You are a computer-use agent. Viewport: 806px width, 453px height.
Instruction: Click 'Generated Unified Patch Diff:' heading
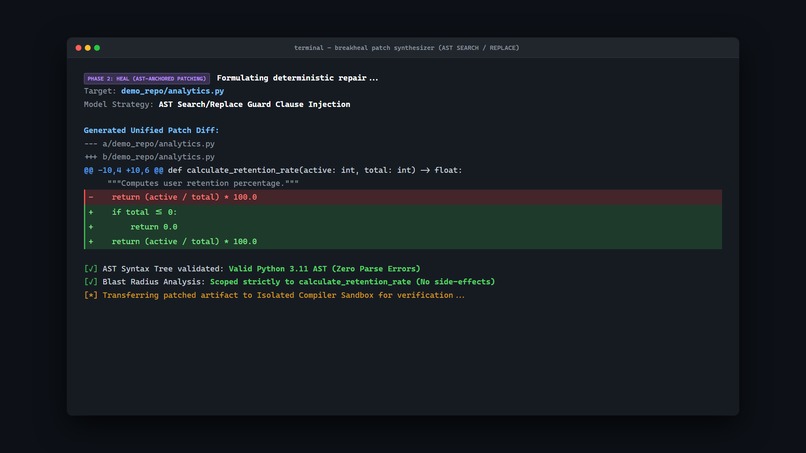tap(151, 131)
